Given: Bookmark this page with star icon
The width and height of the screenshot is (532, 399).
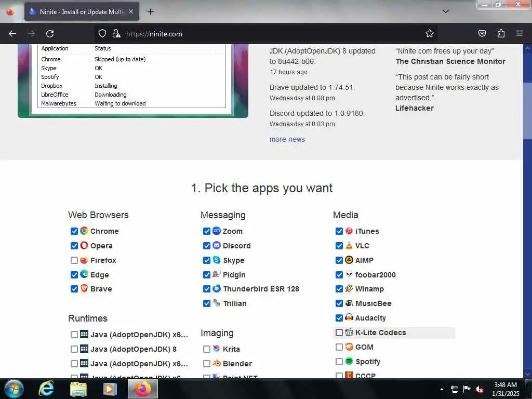Looking at the screenshot, I should coord(430,34).
